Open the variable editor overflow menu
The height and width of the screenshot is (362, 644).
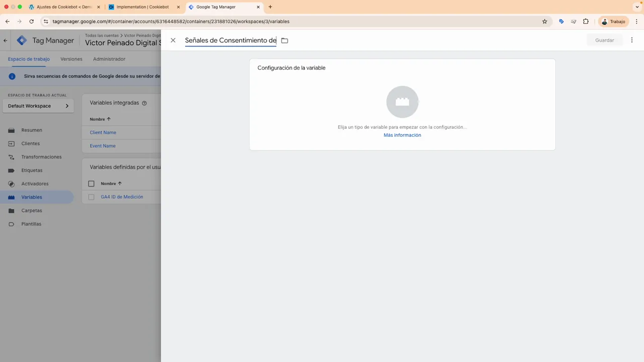point(631,40)
